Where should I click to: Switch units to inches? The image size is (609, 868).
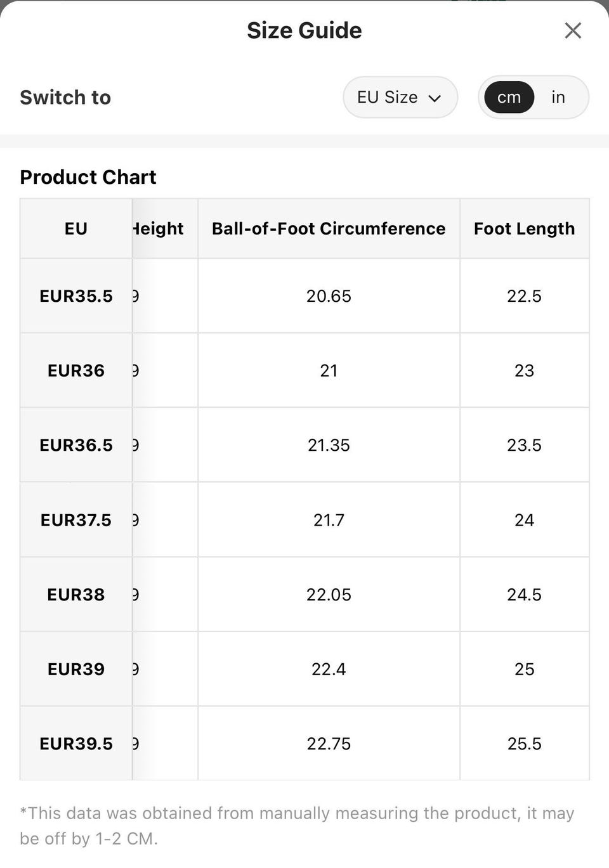click(x=558, y=97)
